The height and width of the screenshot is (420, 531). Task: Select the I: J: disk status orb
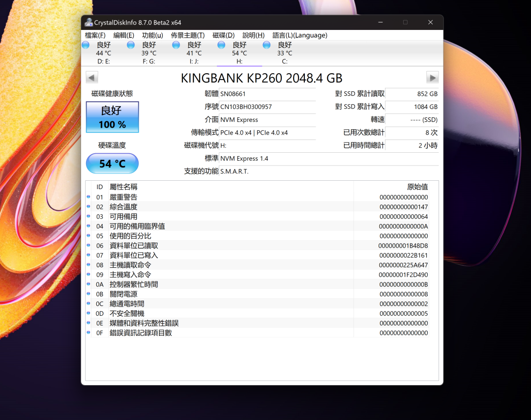pyautogui.click(x=176, y=45)
